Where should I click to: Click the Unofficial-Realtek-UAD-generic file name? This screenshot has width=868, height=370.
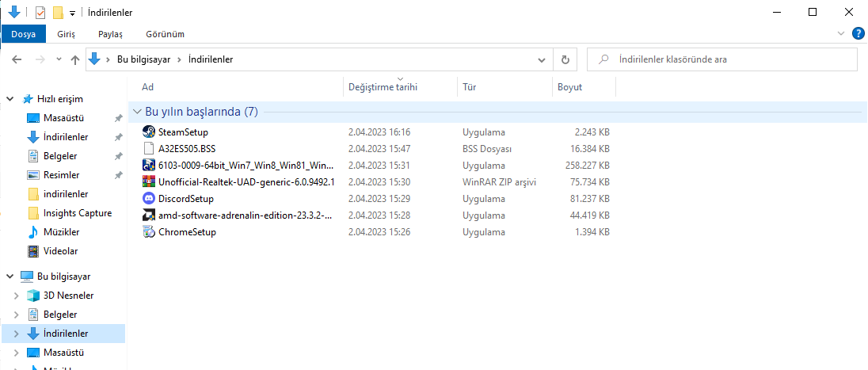(247, 182)
